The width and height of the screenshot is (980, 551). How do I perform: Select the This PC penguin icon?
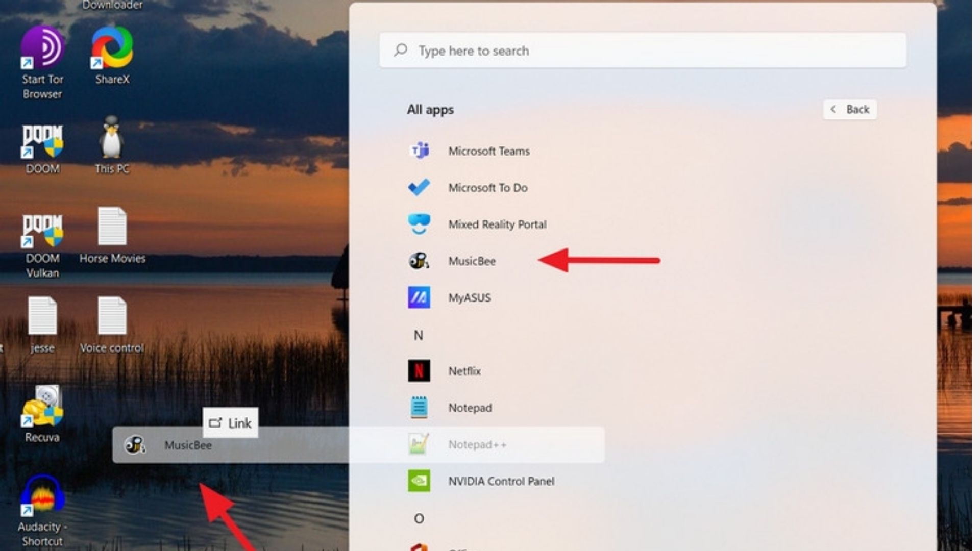(111, 137)
